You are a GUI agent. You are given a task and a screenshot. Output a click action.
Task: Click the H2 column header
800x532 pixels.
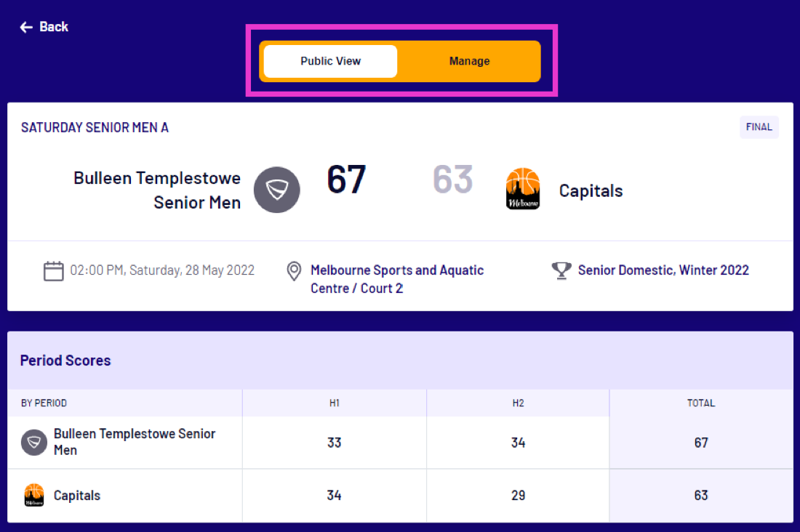[x=518, y=403]
